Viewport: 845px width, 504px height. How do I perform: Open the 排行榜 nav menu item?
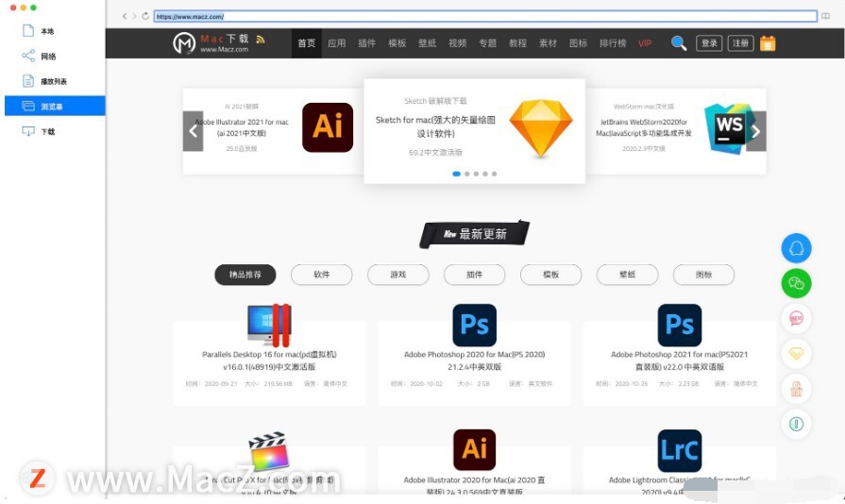click(x=613, y=43)
